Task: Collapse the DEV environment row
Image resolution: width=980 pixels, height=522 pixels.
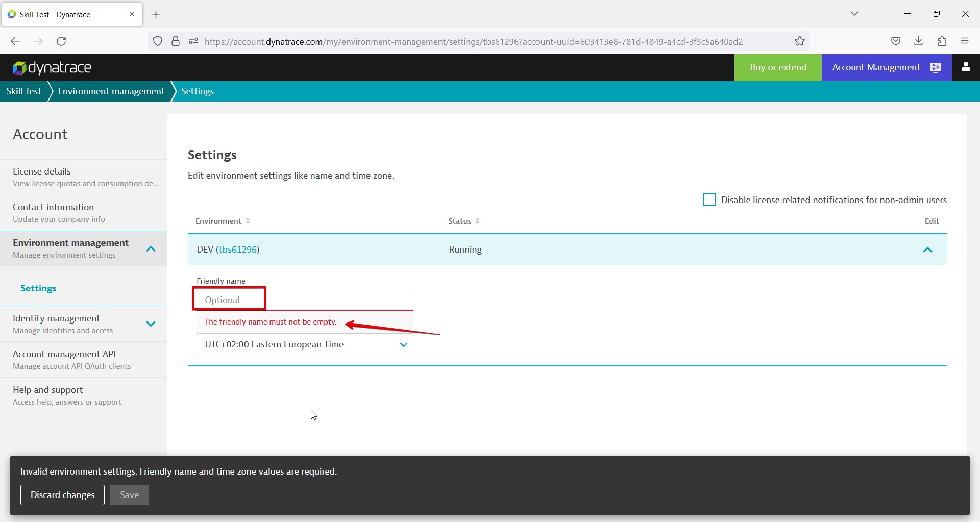Action: pos(927,250)
